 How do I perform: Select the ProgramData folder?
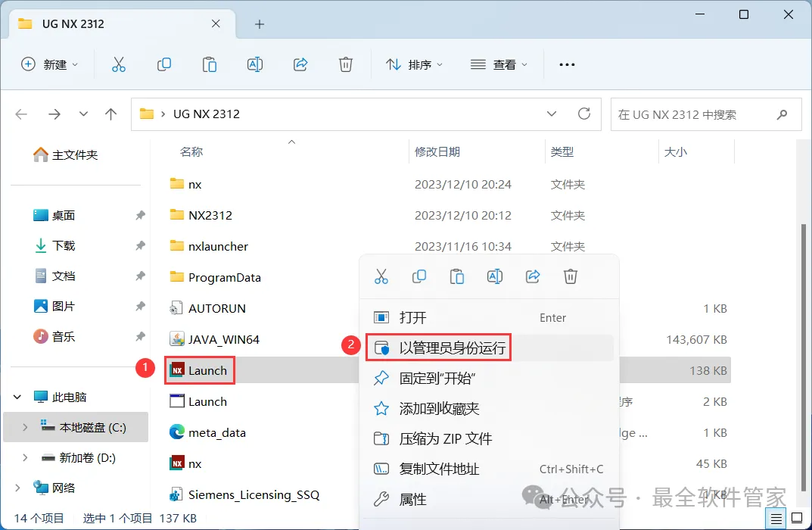pos(216,277)
